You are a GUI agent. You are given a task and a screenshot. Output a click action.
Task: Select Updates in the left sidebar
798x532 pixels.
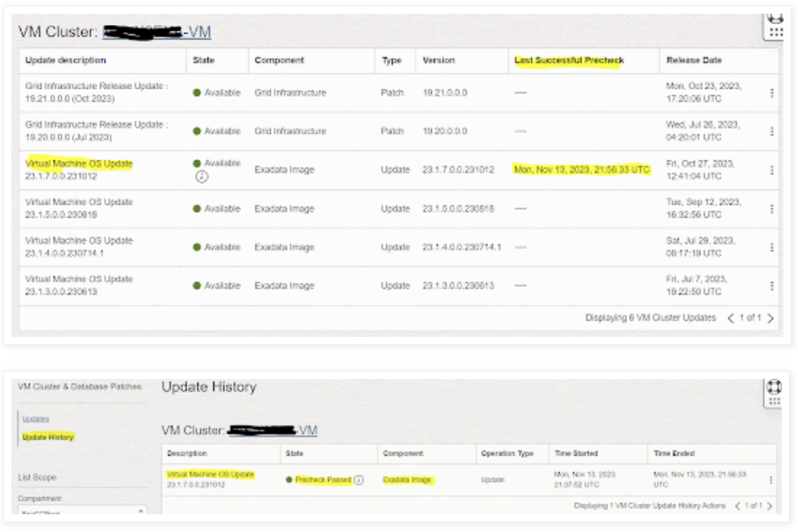coord(35,419)
